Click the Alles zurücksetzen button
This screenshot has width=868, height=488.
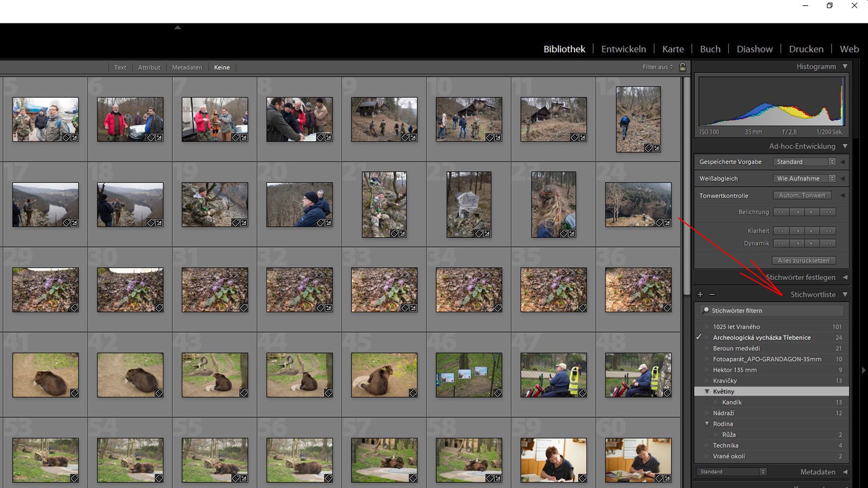803,260
